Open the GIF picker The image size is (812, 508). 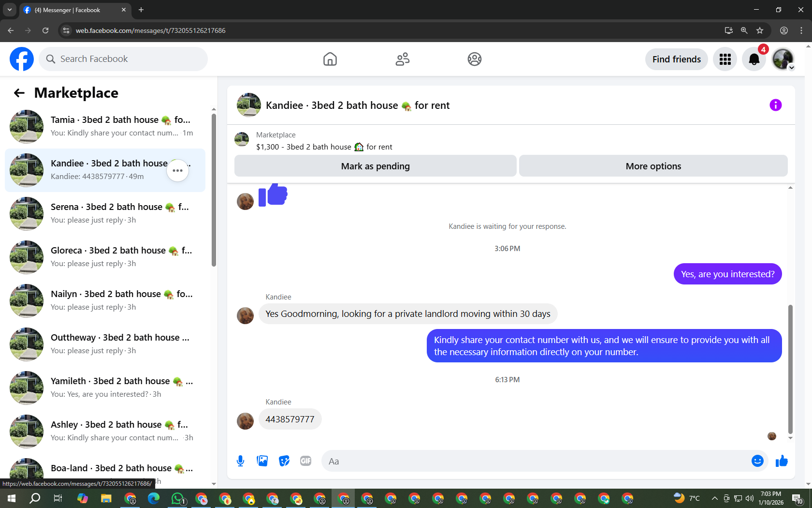[x=306, y=461]
